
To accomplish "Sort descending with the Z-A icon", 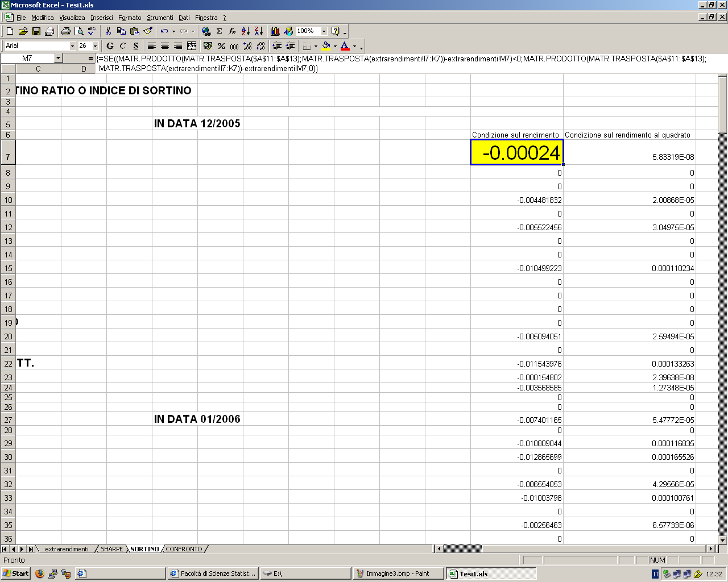I will point(259,31).
